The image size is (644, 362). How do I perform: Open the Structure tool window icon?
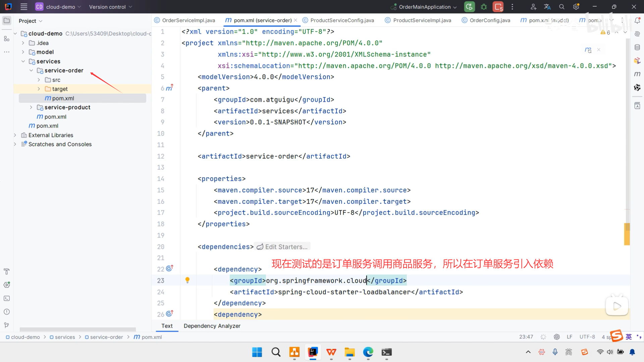pos(6,39)
